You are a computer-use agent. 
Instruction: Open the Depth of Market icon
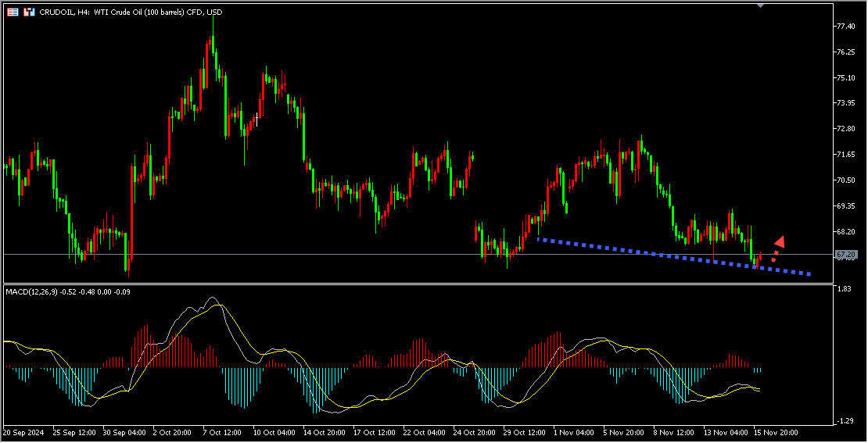click(x=29, y=13)
